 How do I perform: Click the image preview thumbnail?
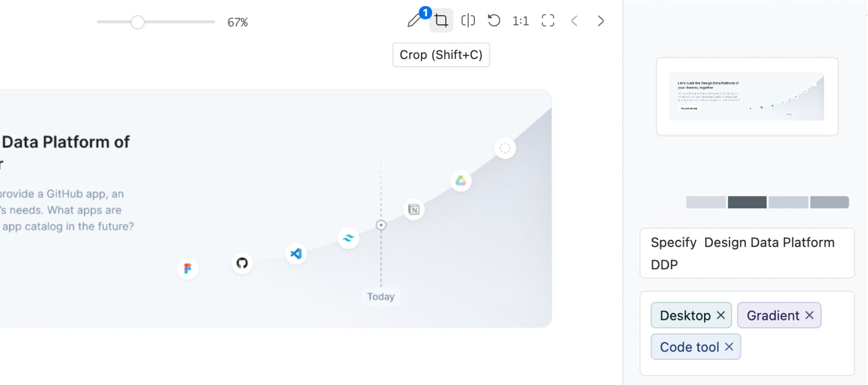click(747, 96)
